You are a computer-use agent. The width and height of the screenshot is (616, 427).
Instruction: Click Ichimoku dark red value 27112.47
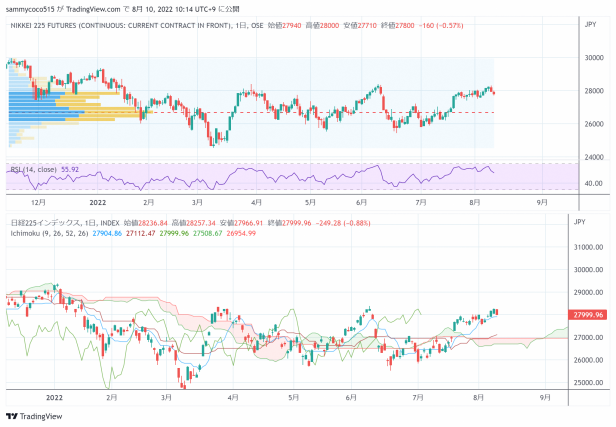tap(140, 233)
